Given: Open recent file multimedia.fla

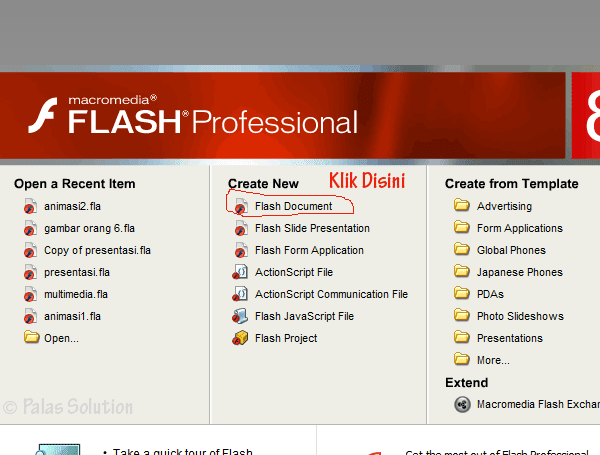Looking at the screenshot, I should pos(76,294).
